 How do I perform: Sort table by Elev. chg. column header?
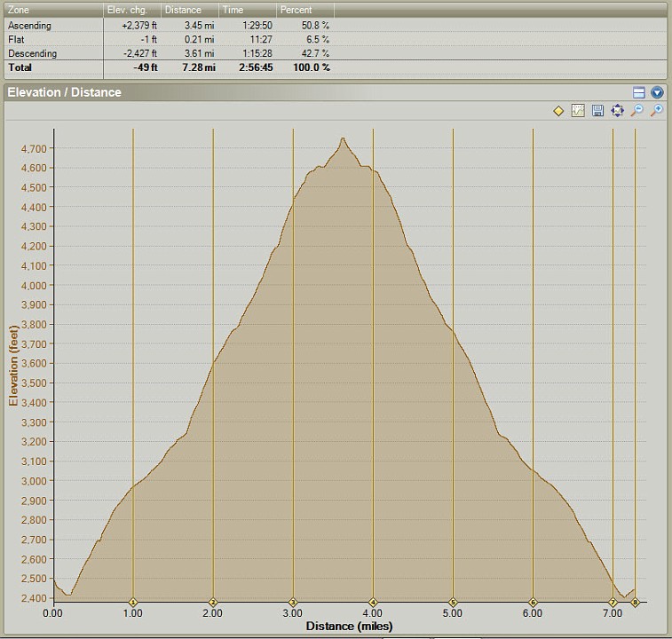click(131, 10)
